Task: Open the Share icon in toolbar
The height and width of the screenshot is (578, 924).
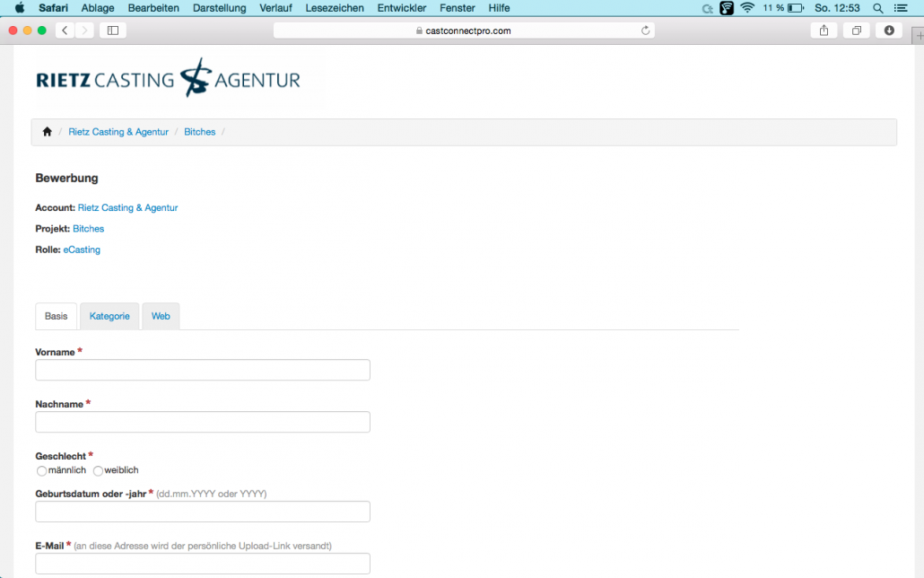Action: coord(824,31)
